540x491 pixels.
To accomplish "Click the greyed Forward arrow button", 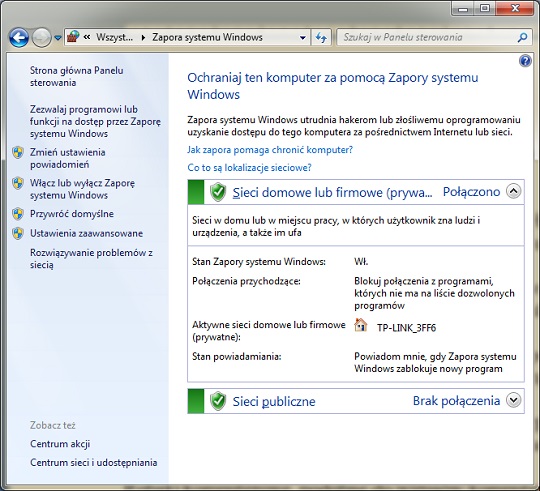I will pyautogui.click(x=41, y=37).
